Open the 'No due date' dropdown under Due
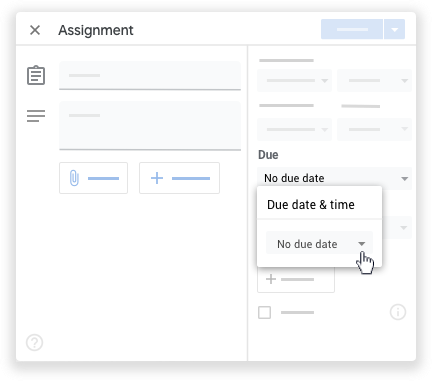Viewport: 432px width, 381px height. tap(334, 178)
